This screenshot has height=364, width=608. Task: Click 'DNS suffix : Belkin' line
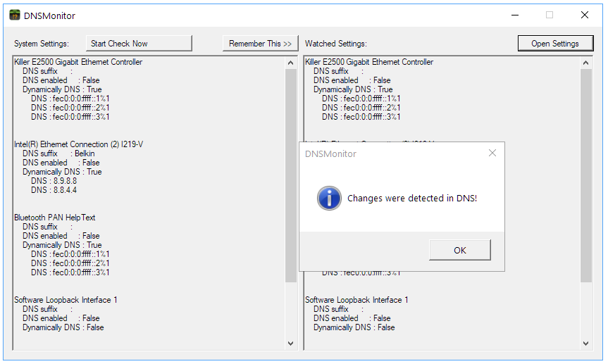tap(58, 153)
